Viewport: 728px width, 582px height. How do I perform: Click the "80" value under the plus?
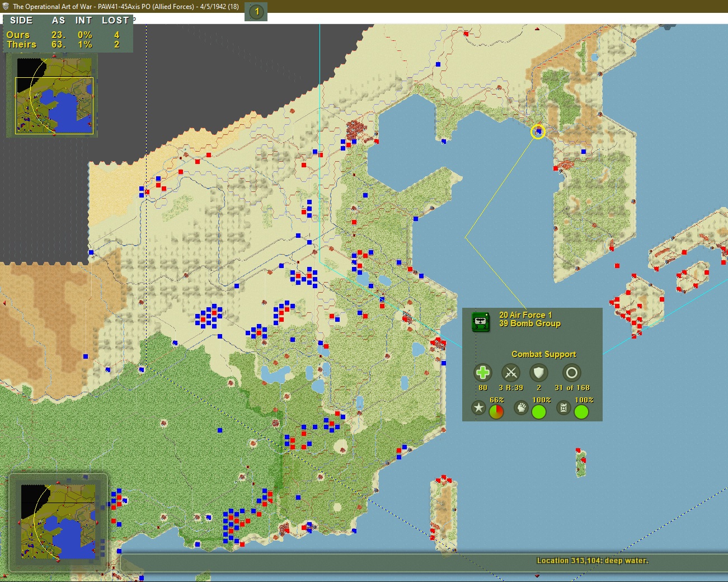(x=483, y=388)
